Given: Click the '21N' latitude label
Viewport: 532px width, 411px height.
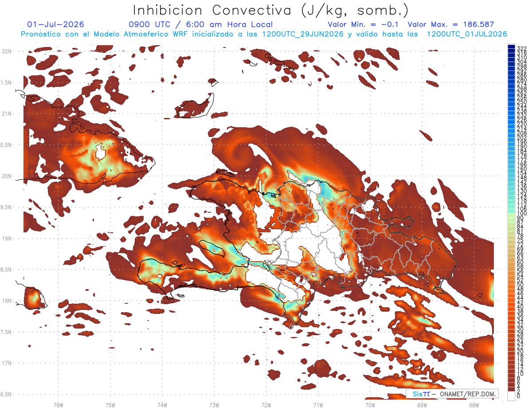Looking at the screenshot, I should (x=7, y=114).
